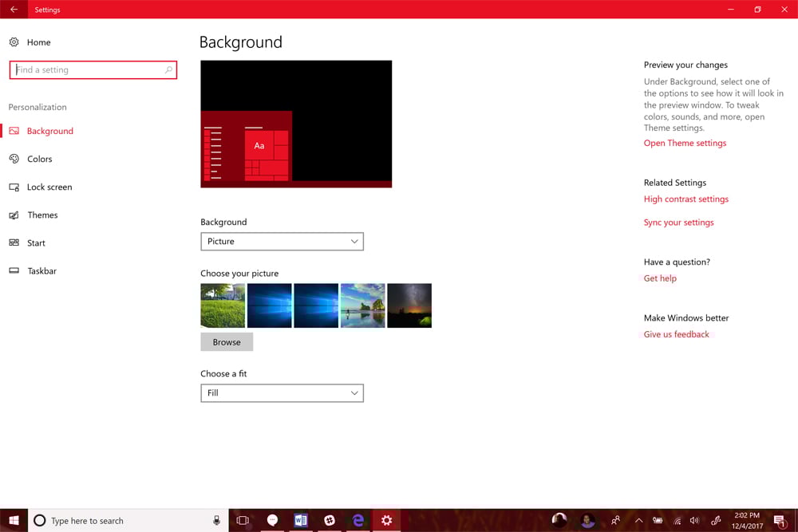Click the volume speaker icon in system tray
The image size is (798, 532).
coord(694,519)
